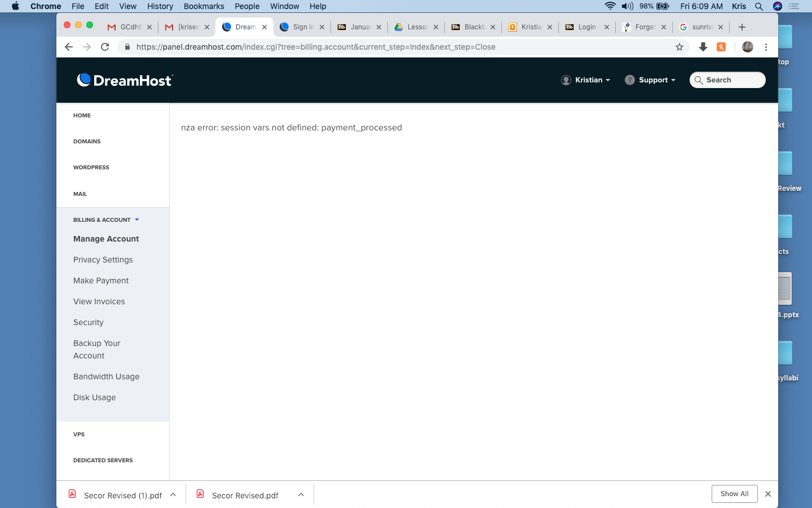The width and height of the screenshot is (812, 508).
Task: Bookmark this page with the star icon
Action: click(679, 47)
